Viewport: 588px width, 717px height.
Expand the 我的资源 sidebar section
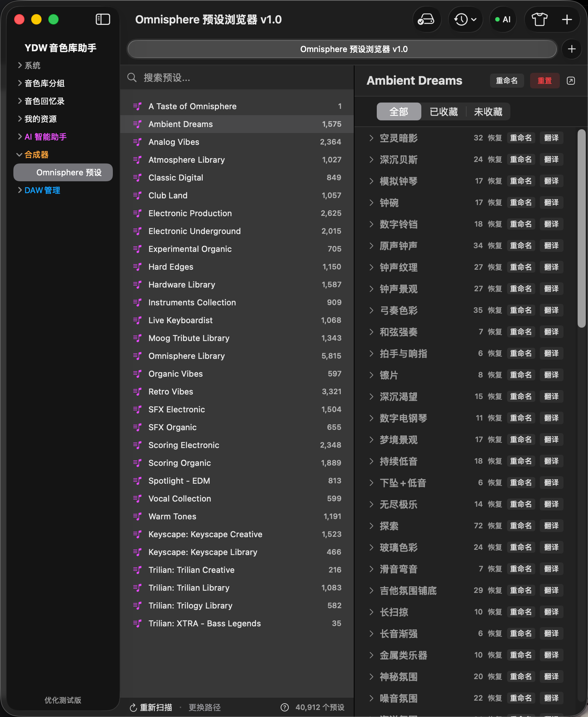(20, 119)
